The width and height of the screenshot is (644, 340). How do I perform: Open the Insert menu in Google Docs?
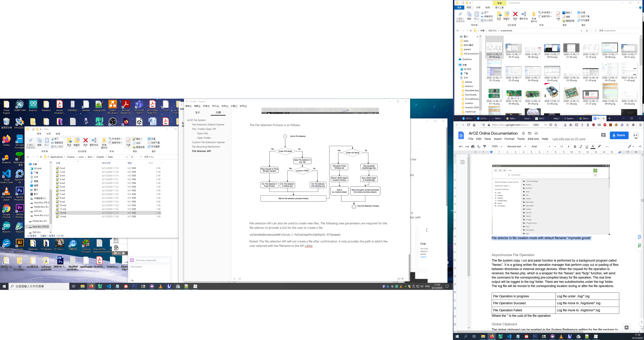[x=498, y=139]
